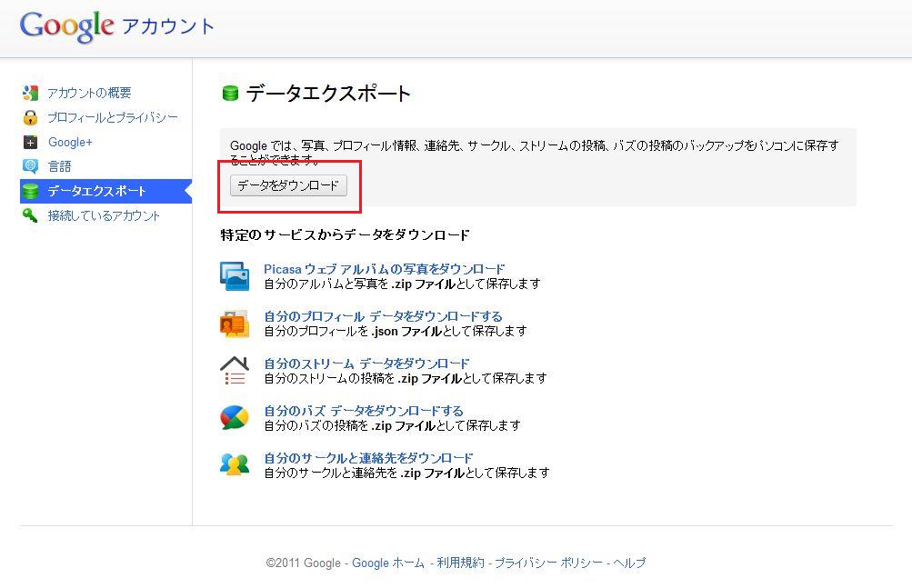The image size is (912, 588).
Task: Click 自分のプロフィールを .json ファイル description
Action: (x=396, y=331)
